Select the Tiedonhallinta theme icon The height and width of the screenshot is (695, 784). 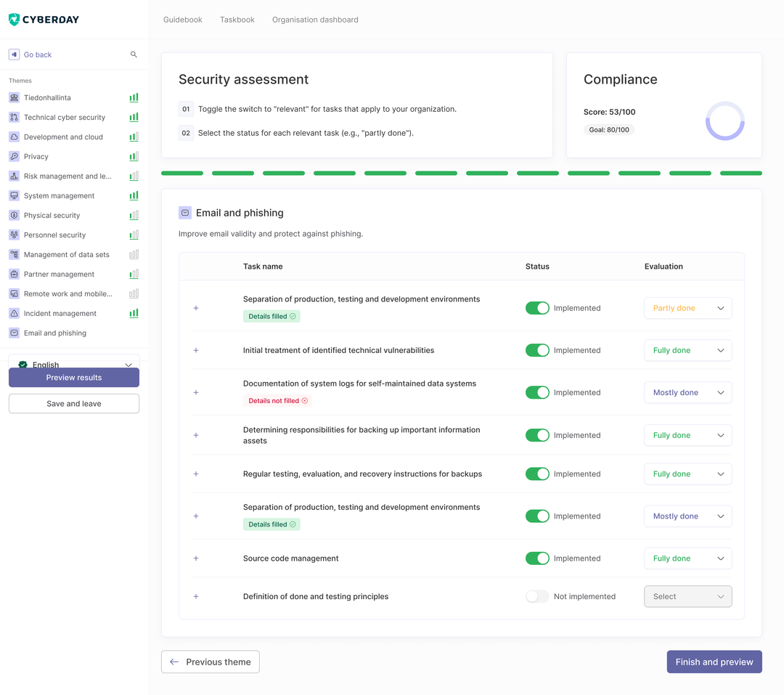pyautogui.click(x=12, y=97)
